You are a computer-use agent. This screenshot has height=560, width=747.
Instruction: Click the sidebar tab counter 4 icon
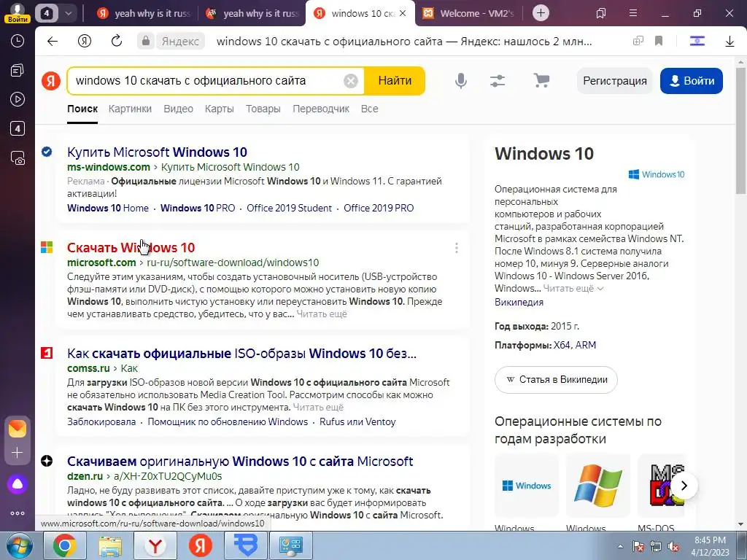tap(18, 128)
